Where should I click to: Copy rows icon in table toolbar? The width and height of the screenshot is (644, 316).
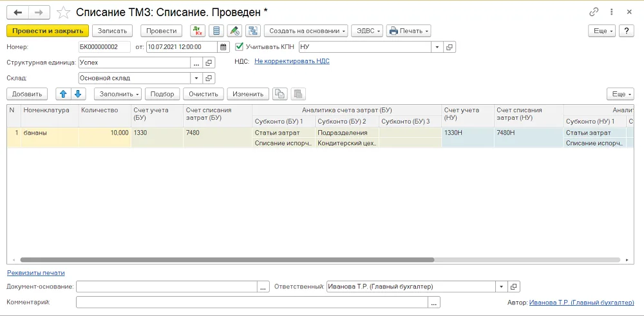(x=279, y=94)
